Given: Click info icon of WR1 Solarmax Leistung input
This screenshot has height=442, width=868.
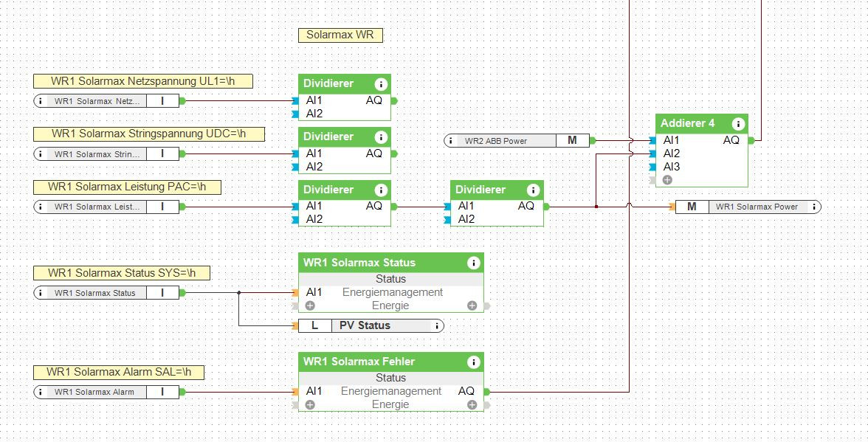Looking at the screenshot, I should pyautogui.click(x=41, y=207).
